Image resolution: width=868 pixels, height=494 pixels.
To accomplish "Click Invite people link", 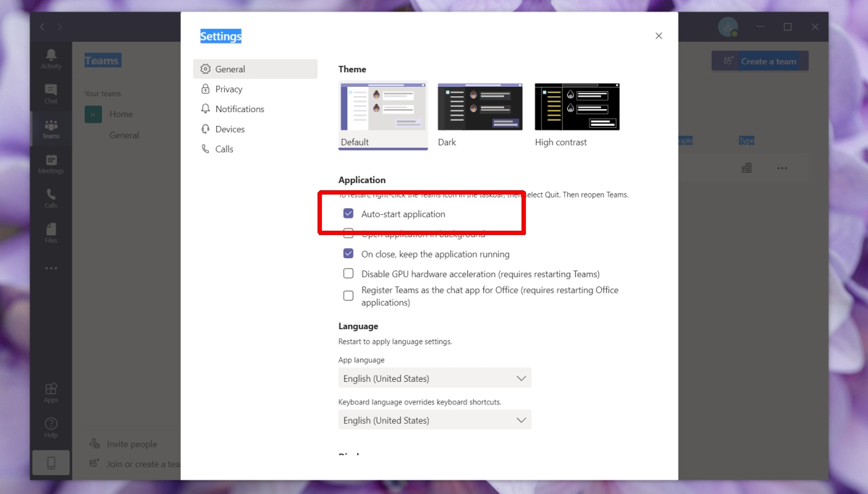I will (132, 444).
